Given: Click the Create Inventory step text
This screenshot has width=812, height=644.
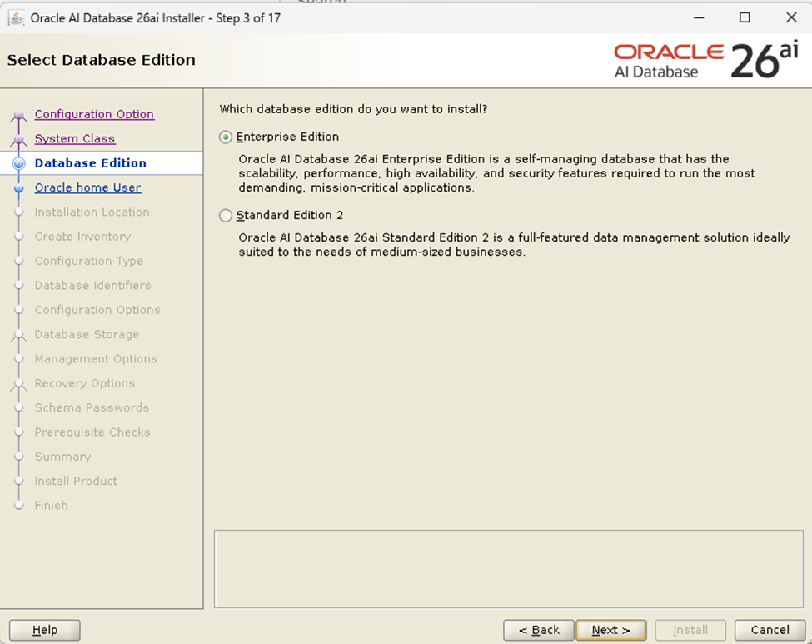Looking at the screenshot, I should (x=82, y=237).
